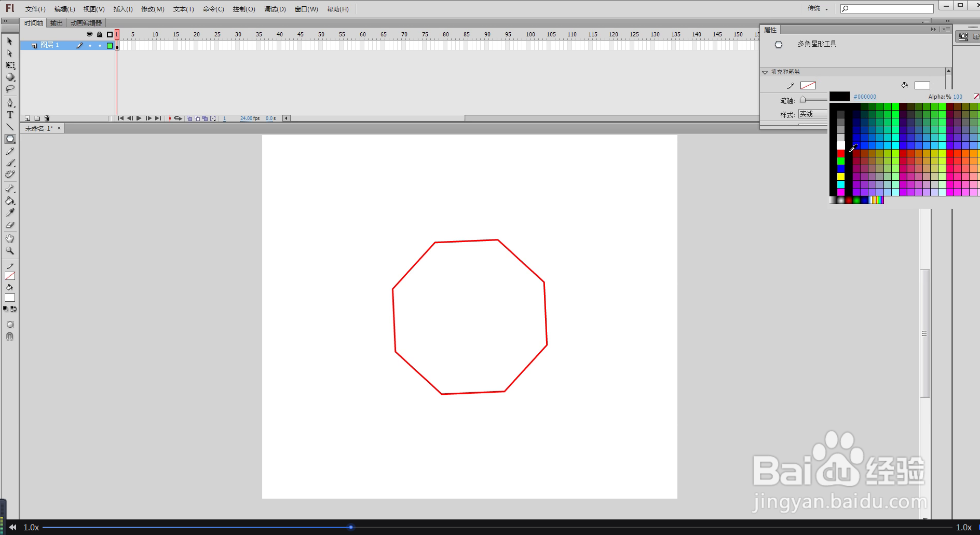
Task: Open the 窗口 menu
Action: 305,8
